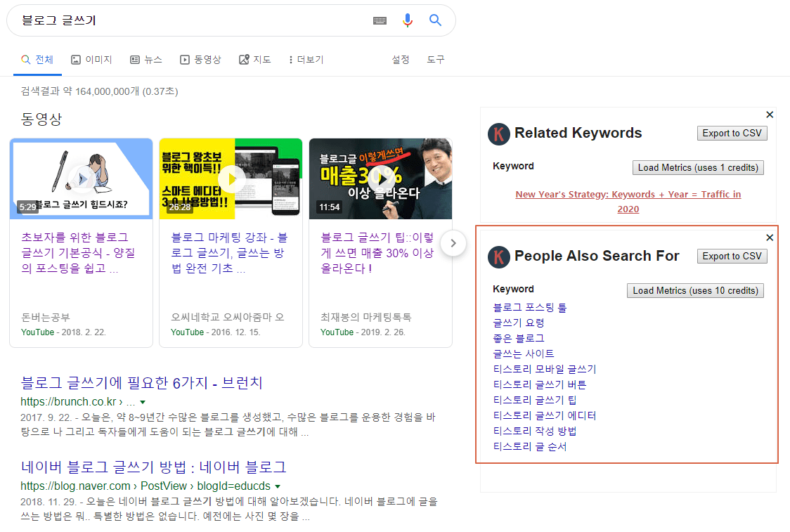Click the 돈버는공부 channel name
This screenshot has width=790, height=532.
[x=46, y=318]
